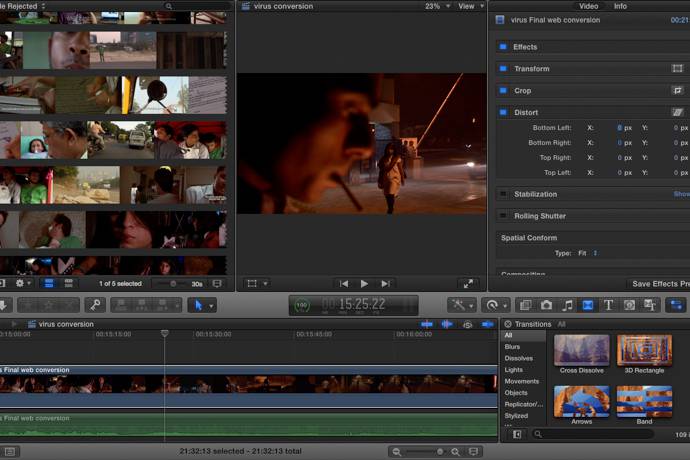This screenshot has height=460, width=690.
Task: Open the viewer View options menu
Action: (x=471, y=6)
